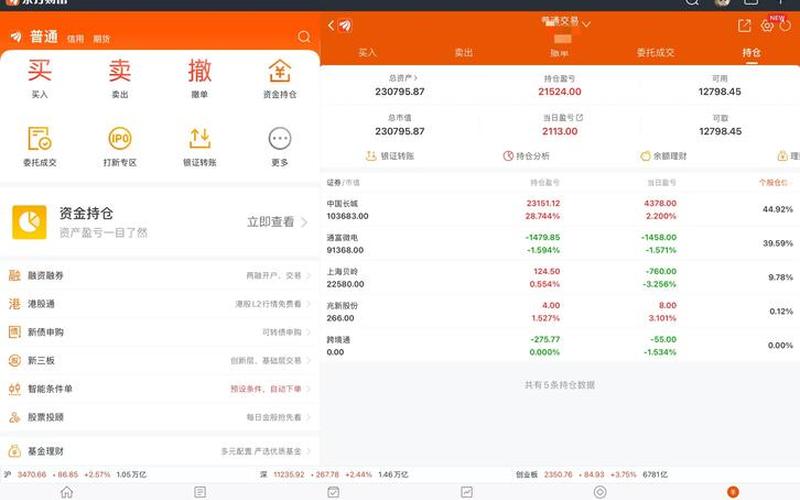Select the 普通 account tab

44,37
